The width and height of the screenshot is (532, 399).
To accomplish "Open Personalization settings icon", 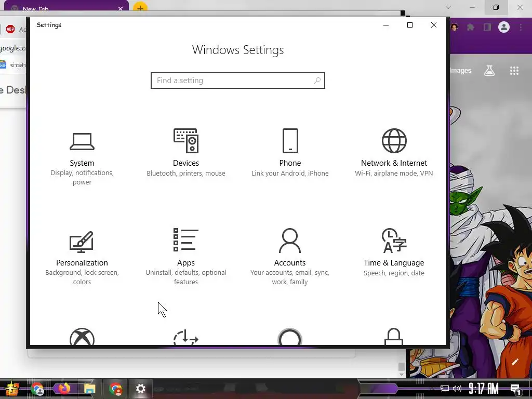I will (82, 242).
